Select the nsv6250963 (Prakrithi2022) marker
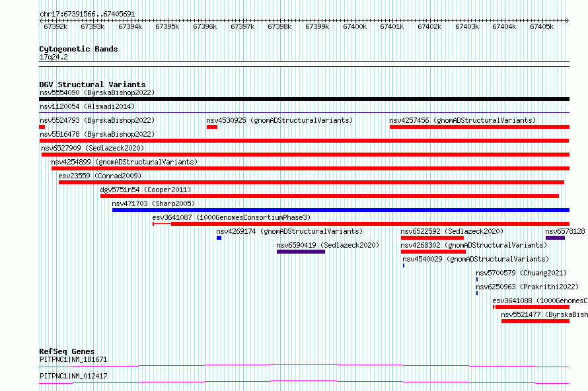The image size is (588, 391). click(477, 293)
